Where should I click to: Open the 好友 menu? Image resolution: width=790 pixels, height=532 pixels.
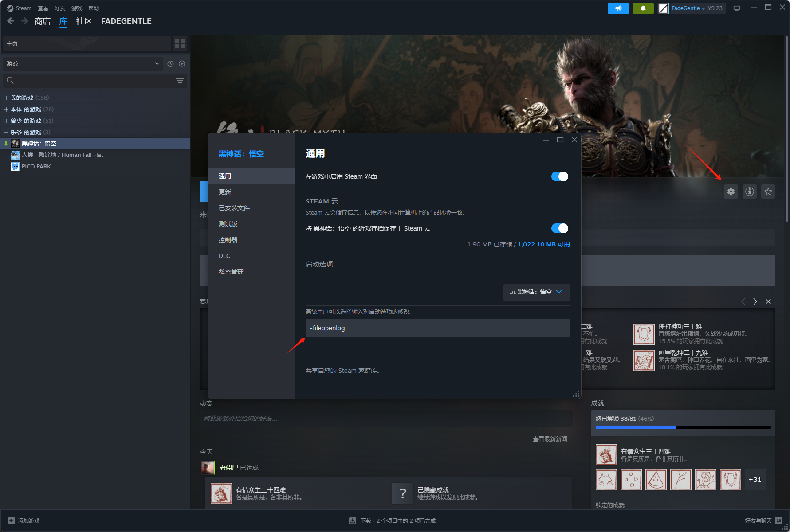(60, 8)
